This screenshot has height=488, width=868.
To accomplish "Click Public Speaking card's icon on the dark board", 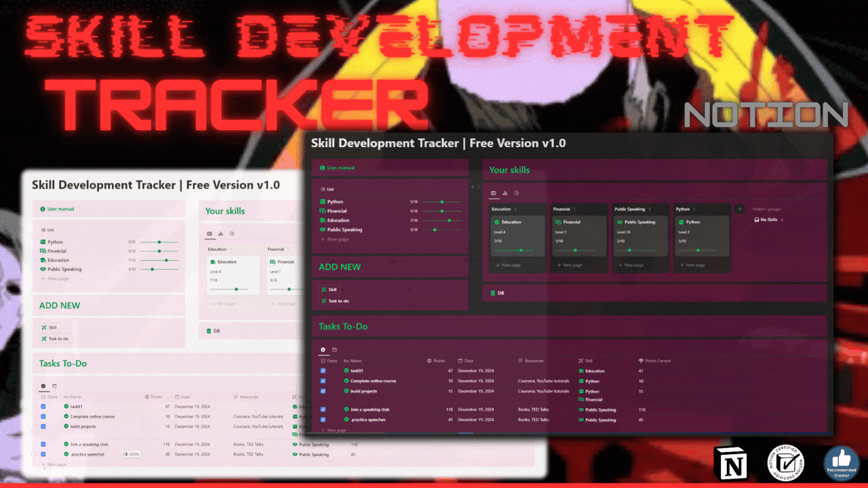I will click(x=620, y=222).
